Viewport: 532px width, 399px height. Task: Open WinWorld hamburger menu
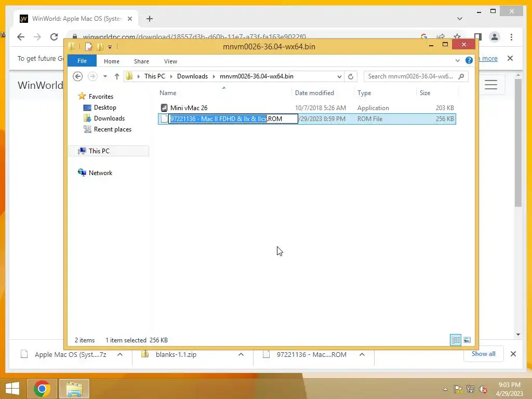click(x=490, y=85)
